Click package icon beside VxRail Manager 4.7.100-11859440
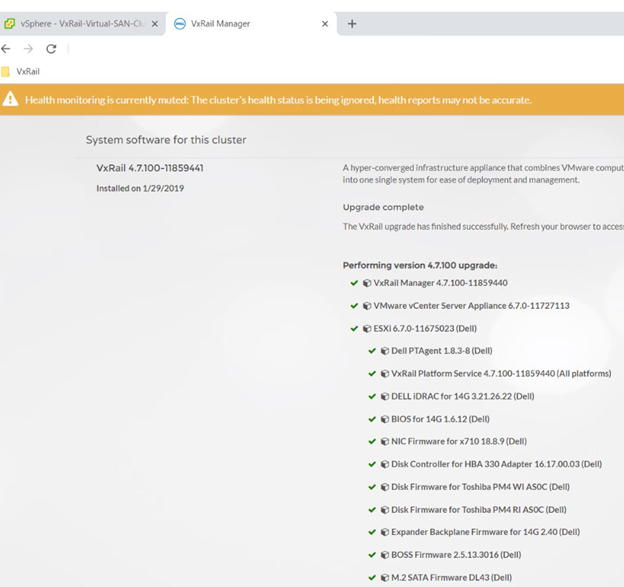This screenshot has height=587, width=624. coord(367,283)
